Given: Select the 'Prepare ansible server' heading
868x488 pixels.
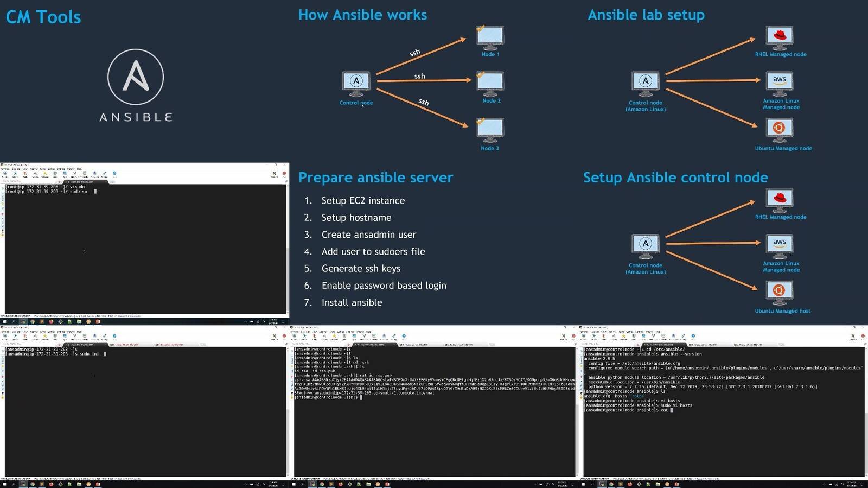Looking at the screenshot, I should point(375,178).
